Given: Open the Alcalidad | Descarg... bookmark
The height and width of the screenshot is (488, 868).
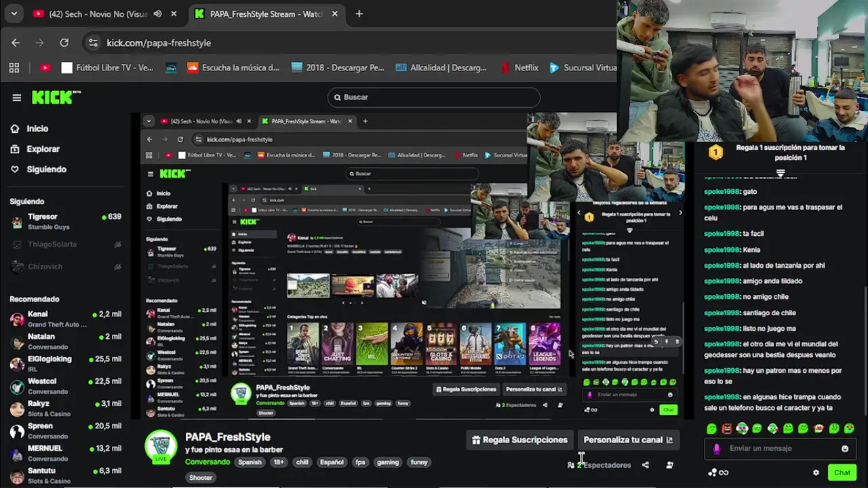Looking at the screenshot, I should [x=441, y=68].
